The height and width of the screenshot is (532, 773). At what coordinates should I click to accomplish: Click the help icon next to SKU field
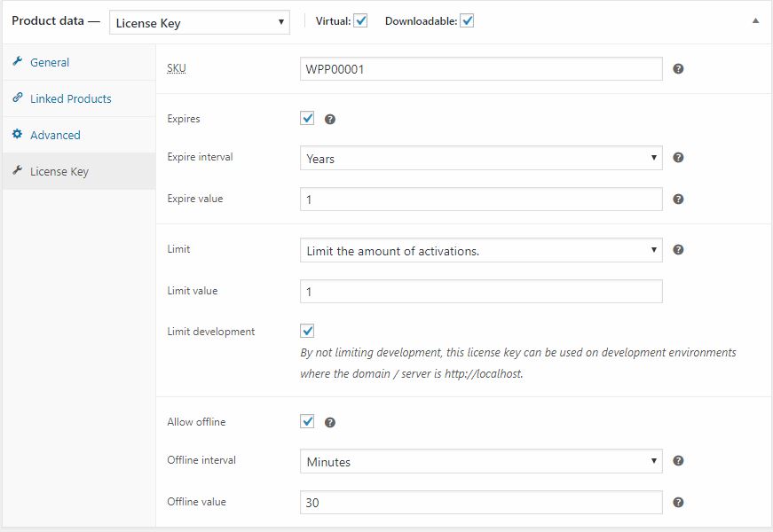coord(678,69)
